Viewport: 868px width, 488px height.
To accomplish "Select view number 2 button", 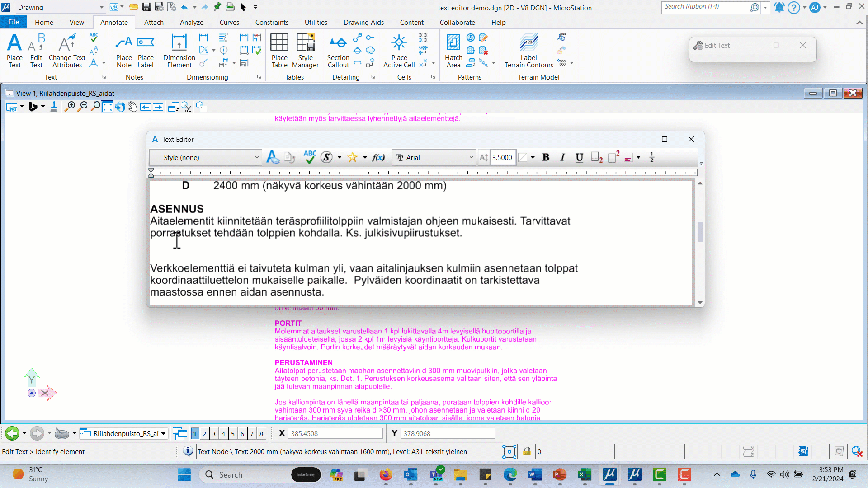I will coord(204,434).
